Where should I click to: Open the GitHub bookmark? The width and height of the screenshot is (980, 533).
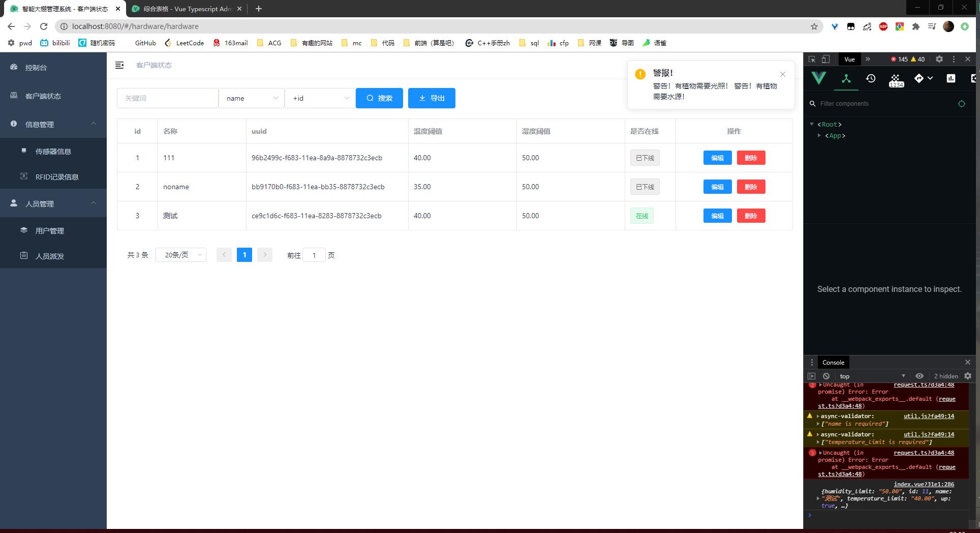click(x=145, y=43)
